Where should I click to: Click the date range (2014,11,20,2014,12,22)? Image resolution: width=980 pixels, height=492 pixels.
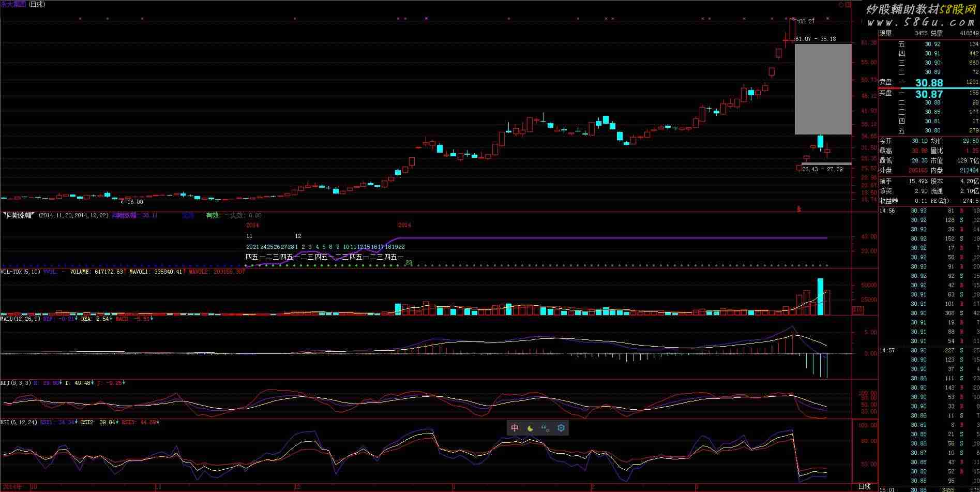pyautogui.click(x=73, y=215)
